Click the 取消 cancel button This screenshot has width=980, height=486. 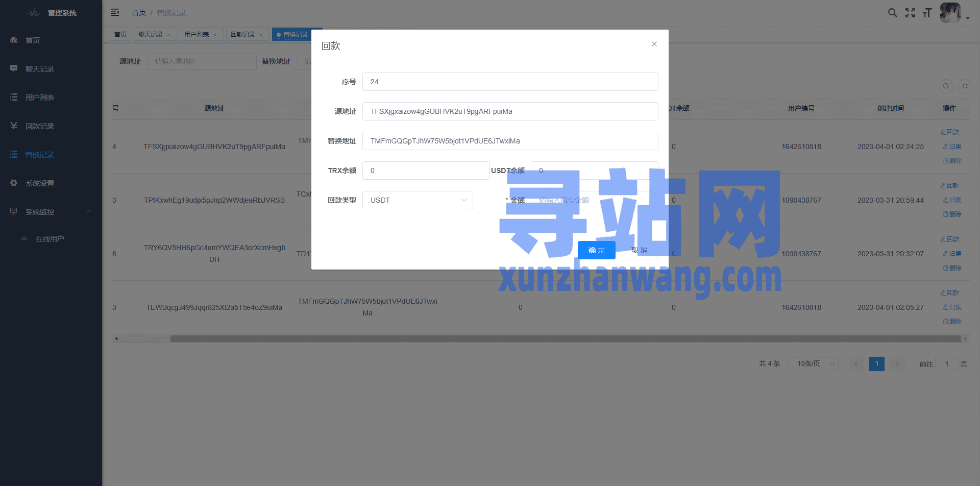[639, 250]
